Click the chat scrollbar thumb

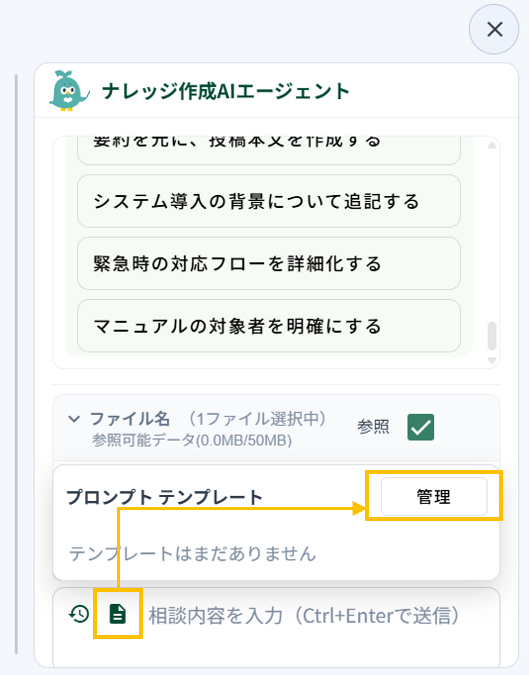click(x=492, y=336)
